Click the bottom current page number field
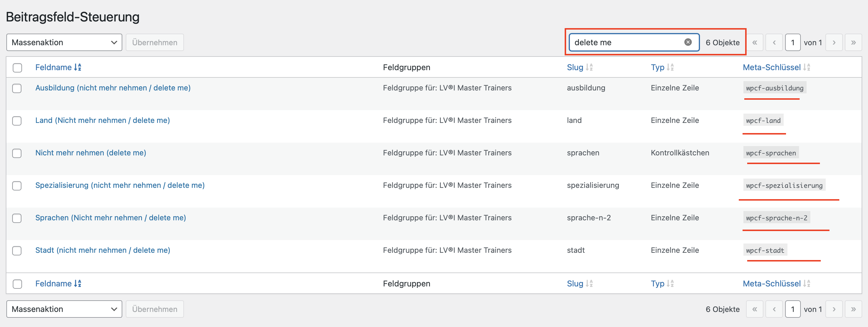Viewport: 868px width, 327px height. [x=793, y=309]
